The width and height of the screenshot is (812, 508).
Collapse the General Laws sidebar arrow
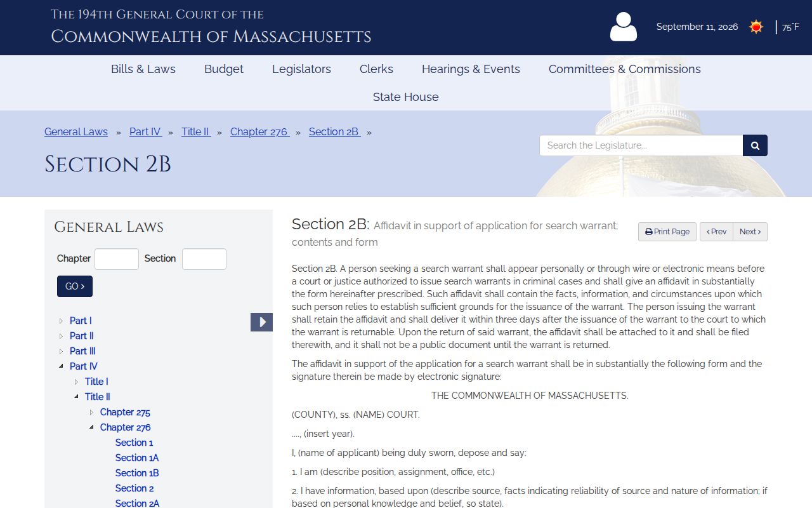(x=261, y=322)
